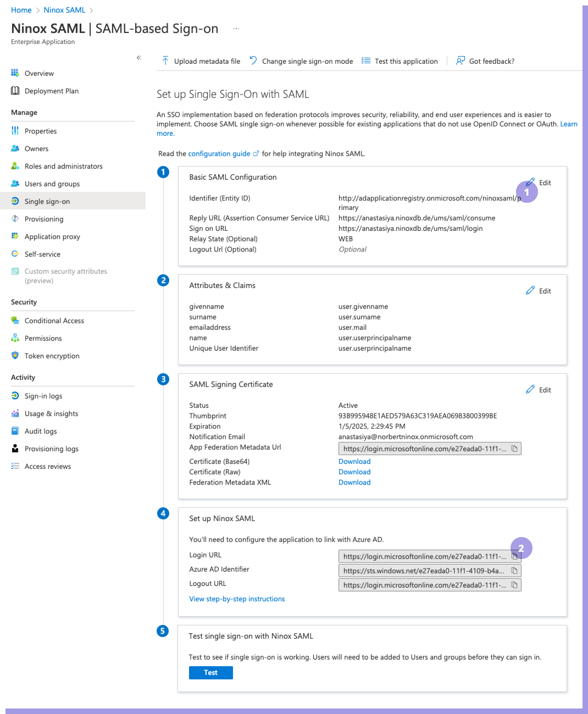Click the Overview icon in sidebar
Viewport: 588px width, 714px height.
[x=15, y=73]
